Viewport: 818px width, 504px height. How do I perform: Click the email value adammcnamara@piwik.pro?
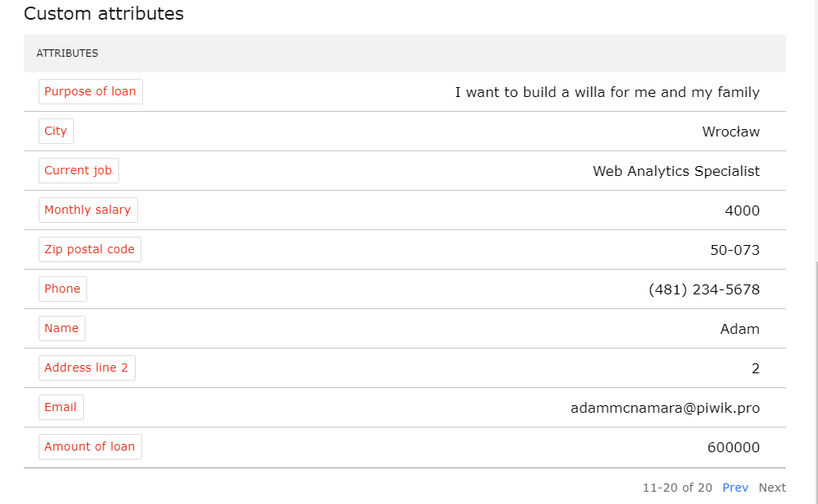coord(664,408)
